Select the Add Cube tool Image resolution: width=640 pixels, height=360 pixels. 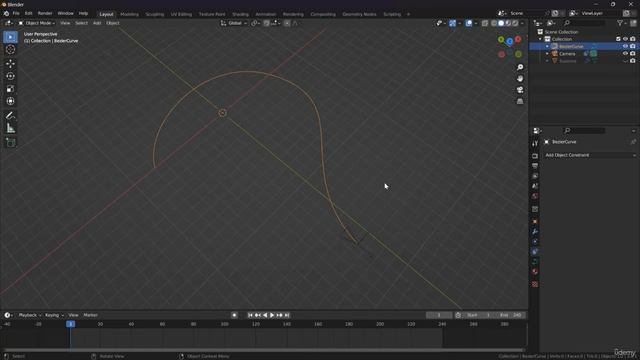(11, 142)
